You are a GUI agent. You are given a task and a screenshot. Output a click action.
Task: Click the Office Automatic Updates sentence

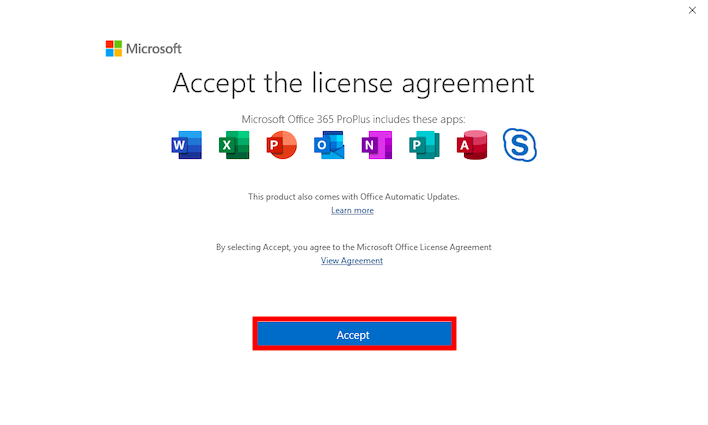click(354, 197)
